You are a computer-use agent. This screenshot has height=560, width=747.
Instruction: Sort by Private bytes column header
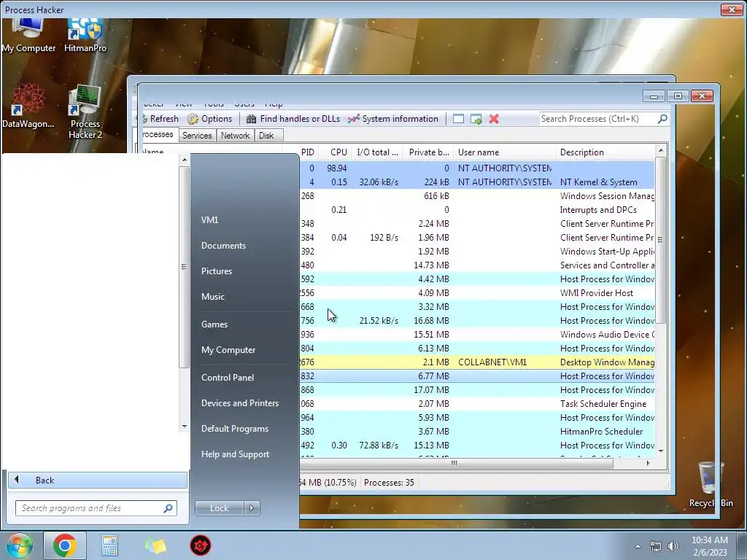[x=428, y=152]
